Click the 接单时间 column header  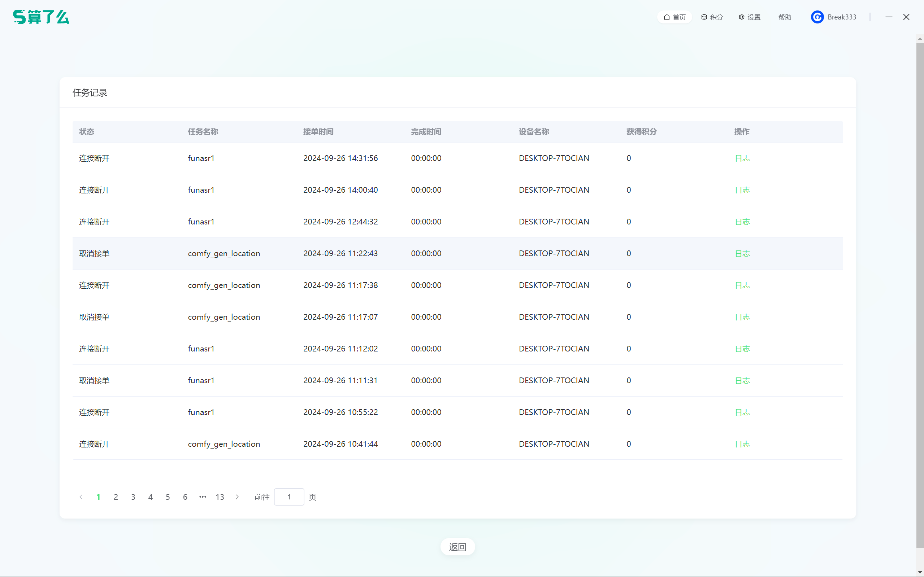click(318, 132)
